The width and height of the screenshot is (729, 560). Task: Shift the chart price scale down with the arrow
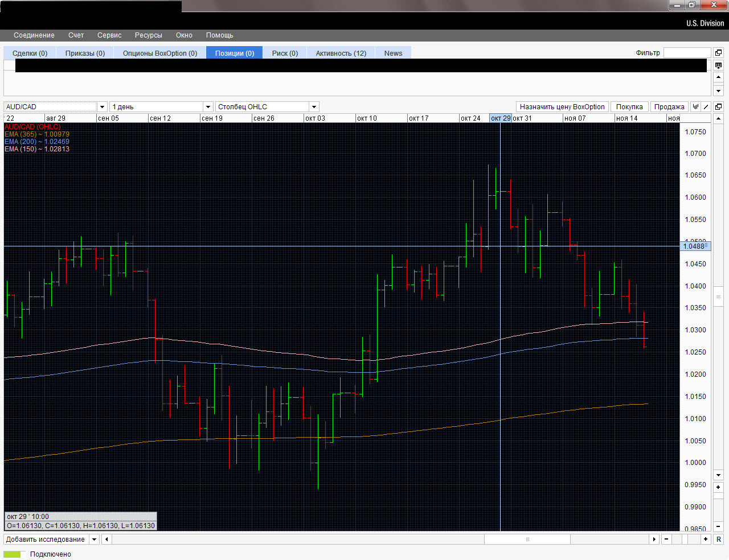(x=718, y=475)
